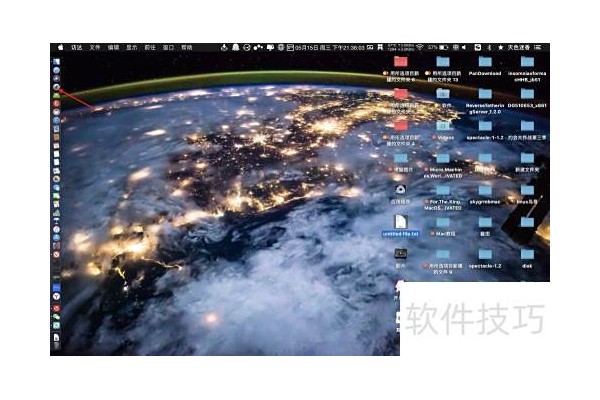Open Launchpad icon marked by red arrow

57,87
